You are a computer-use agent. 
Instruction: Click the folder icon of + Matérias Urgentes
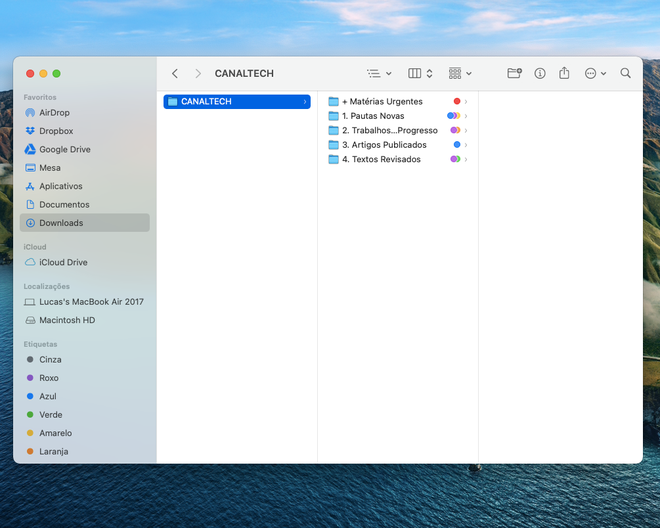[333, 101]
